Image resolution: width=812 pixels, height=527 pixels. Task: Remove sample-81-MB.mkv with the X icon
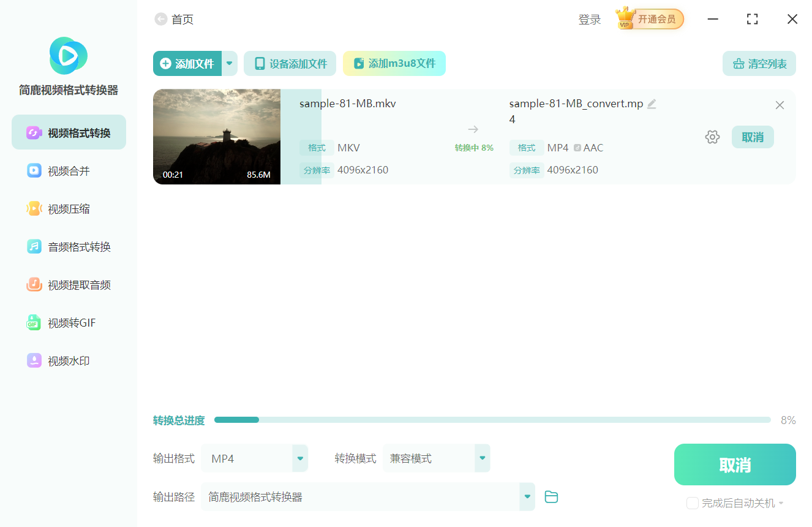(780, 105)
